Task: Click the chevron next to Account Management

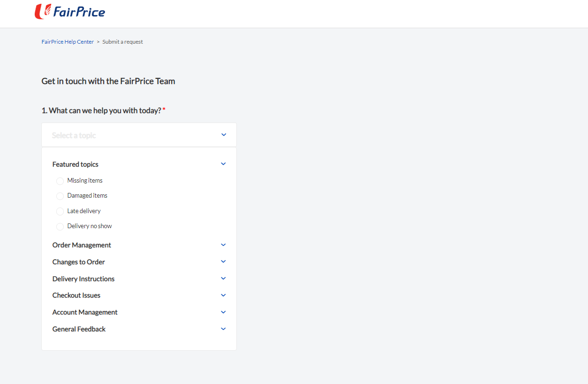Action: tap(223, 312)
